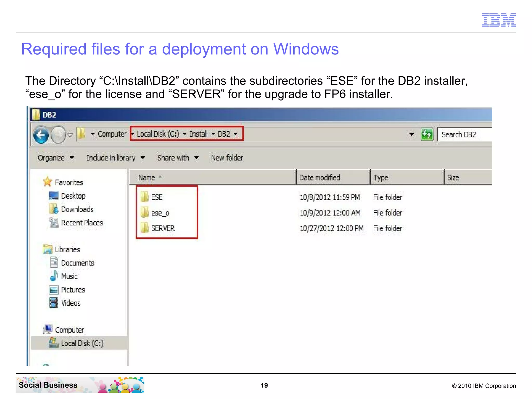The height and width of the screenshot is (399, 532).
Task: Click the Favorites star icon
Action: click(x=48, y=182)
